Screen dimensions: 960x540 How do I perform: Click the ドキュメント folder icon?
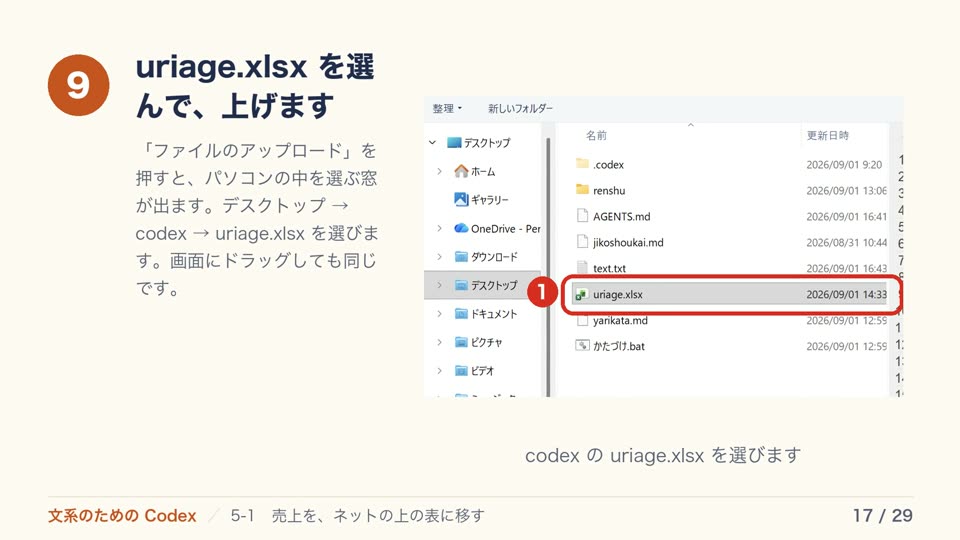(x=461, y=313)
